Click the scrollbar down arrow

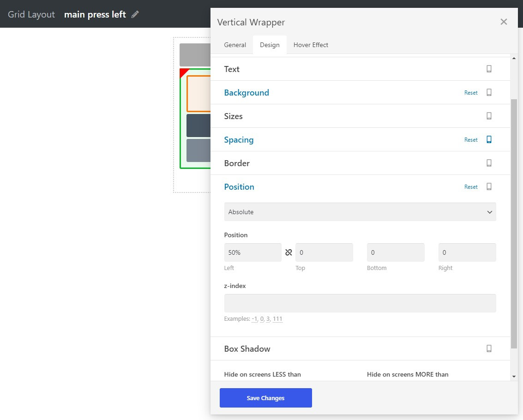point(514,376)
